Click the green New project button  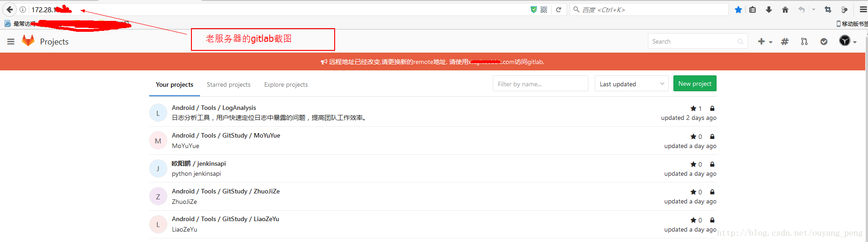[694, 84]
